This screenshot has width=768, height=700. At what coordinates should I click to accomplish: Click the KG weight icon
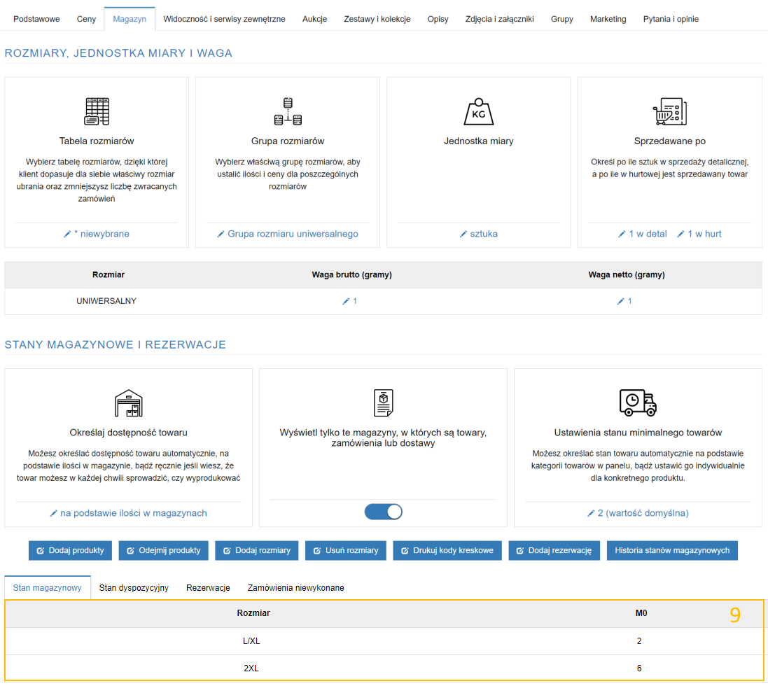point(479,111)
